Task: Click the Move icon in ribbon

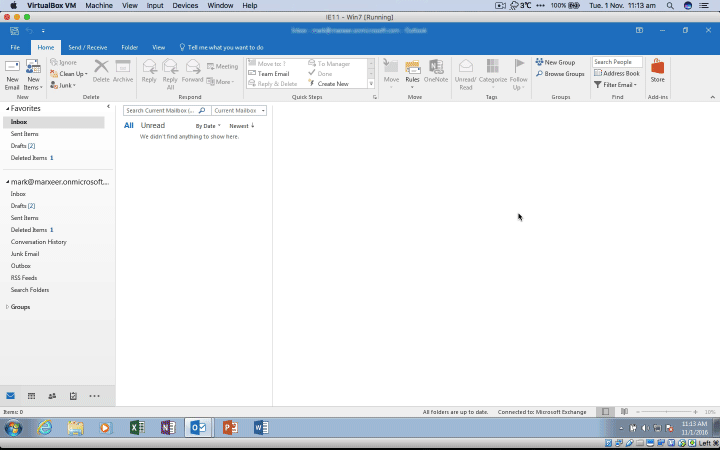Action: [391, 75]
